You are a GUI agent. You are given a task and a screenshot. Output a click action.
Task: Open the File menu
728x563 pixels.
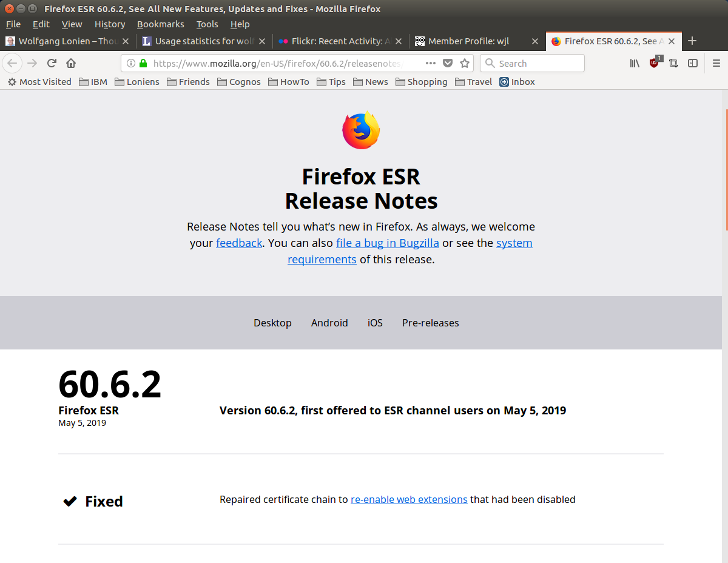(13, 24)
